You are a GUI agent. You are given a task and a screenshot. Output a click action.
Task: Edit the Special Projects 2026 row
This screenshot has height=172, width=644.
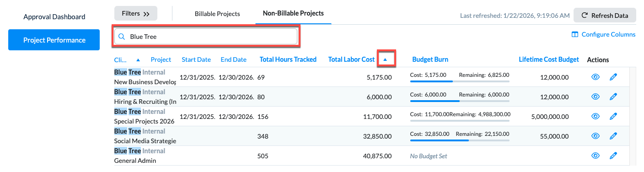(613, 116)
